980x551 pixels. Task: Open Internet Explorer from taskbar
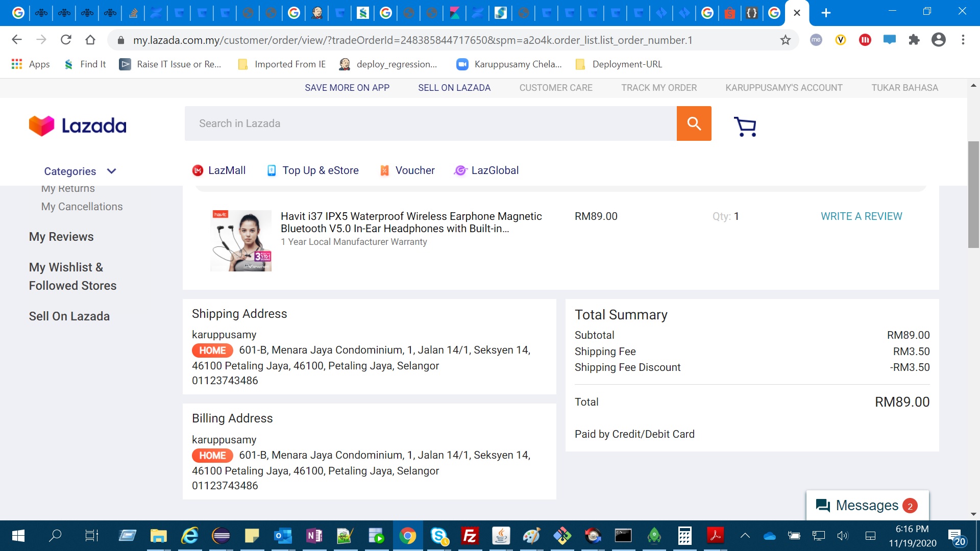point(190,536)
